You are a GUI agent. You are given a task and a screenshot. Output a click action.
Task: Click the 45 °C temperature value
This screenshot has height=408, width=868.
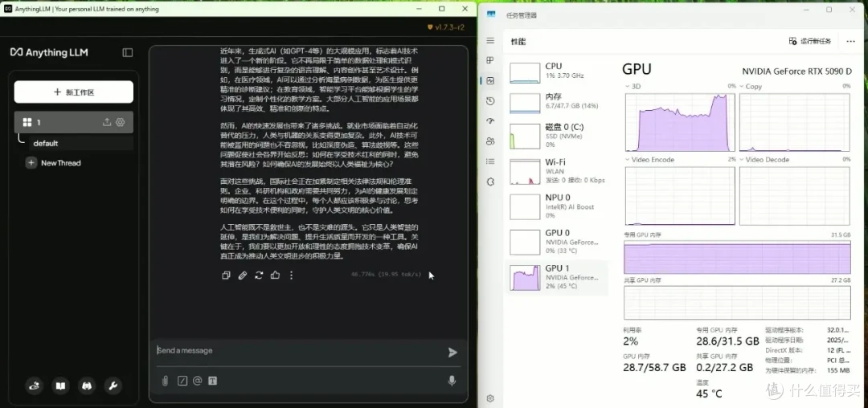click(709, 394)
